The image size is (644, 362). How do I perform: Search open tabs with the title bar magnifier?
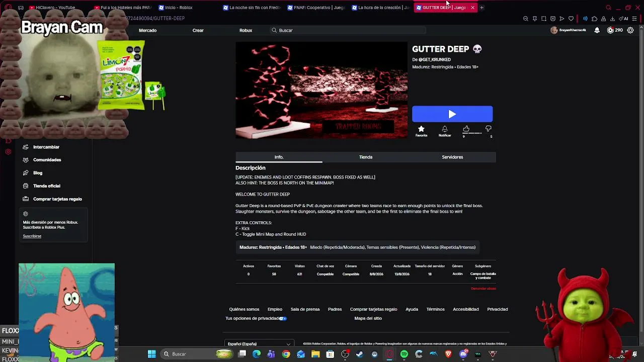[608, 8]
